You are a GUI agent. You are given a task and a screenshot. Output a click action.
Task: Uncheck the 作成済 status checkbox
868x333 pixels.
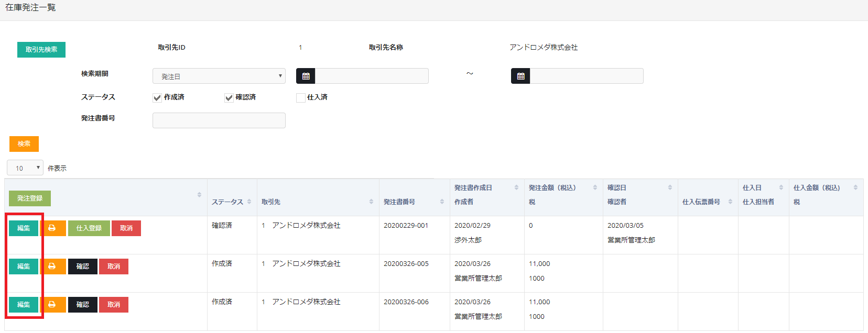[x=157, y=98]
